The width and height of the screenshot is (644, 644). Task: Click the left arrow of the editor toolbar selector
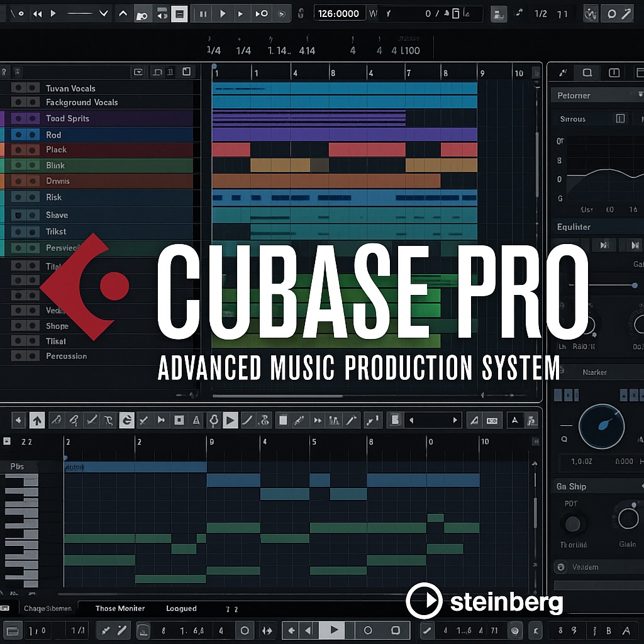(411, 420)
